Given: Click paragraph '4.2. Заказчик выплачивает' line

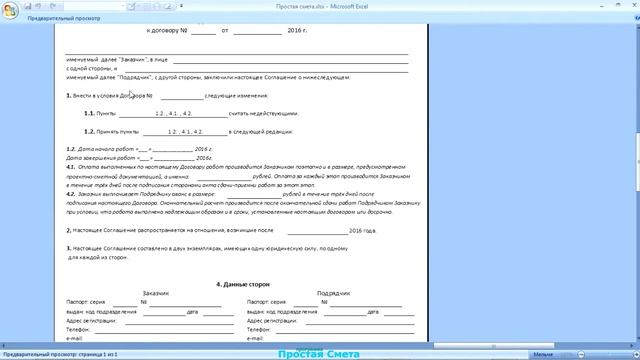Looking at the screenshot, I should tap(220, 194).
